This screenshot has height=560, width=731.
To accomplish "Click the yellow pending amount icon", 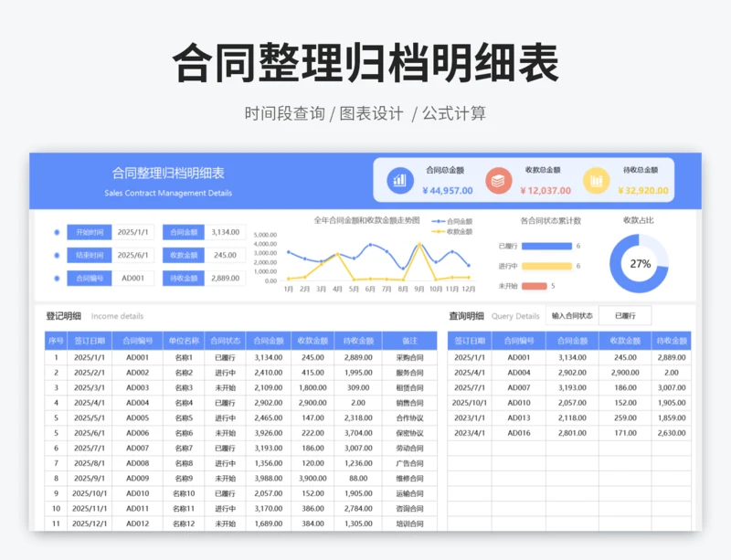I will coord(597,181).
